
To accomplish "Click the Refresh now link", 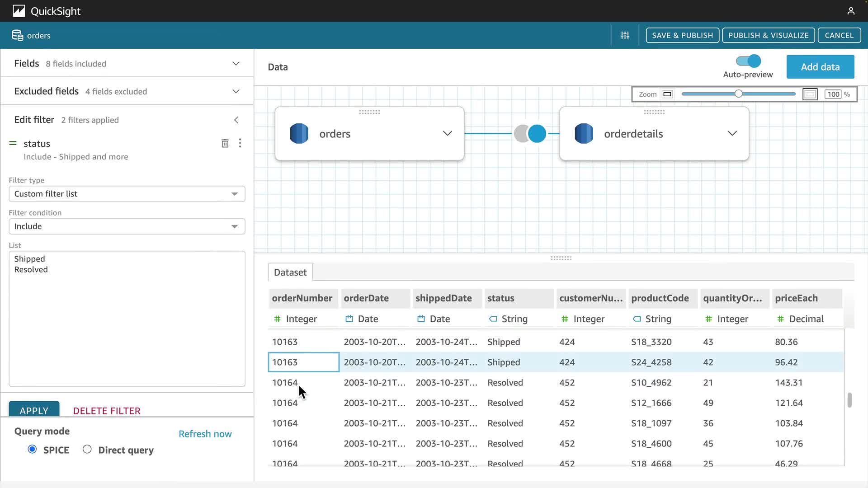I will pyautogui.click(x=205, y=434).
